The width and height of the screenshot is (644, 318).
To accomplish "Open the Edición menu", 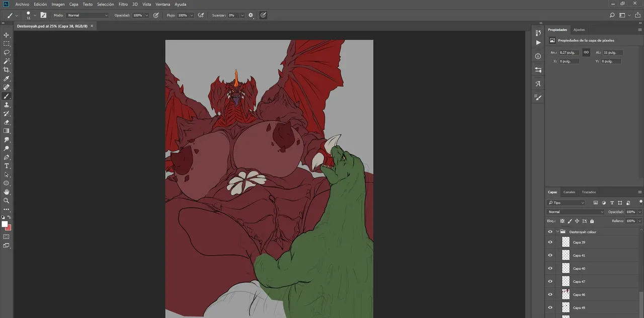I will [x=40, y=4].
